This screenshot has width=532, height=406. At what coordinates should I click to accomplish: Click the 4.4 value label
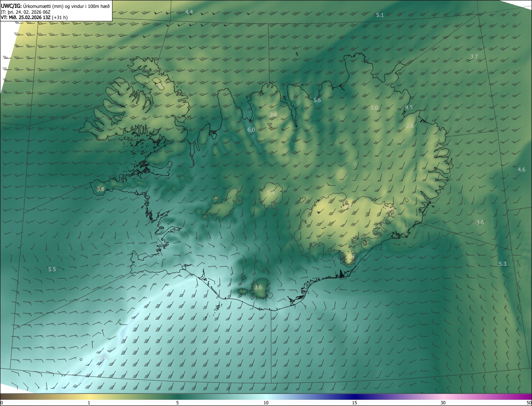coord(189,12)
